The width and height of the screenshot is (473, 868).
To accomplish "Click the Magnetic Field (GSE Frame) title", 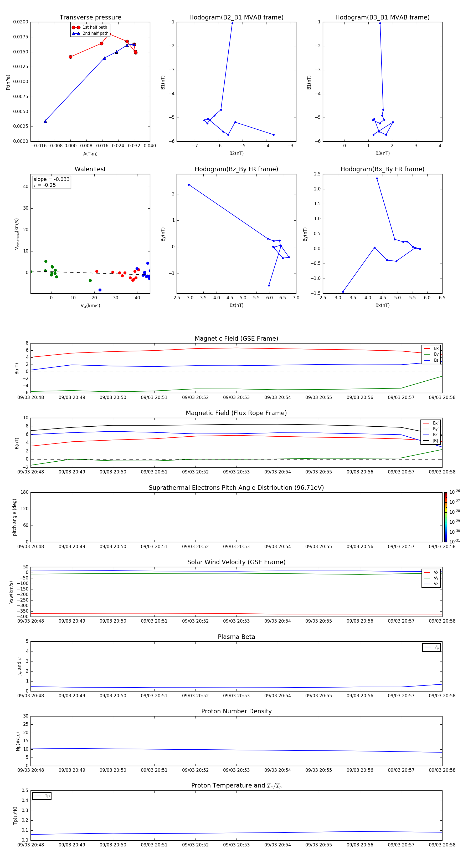I will coord(236,339).
